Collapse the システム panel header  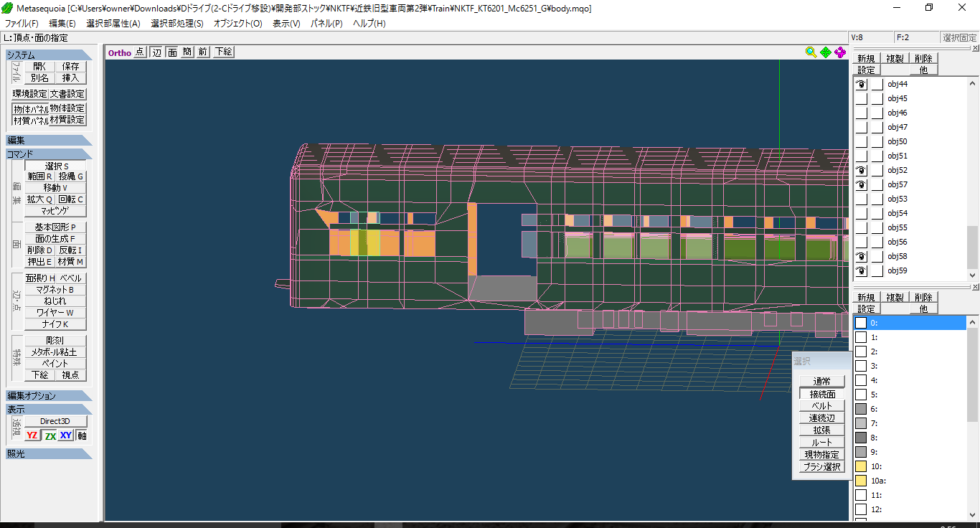tap(49, 55)
